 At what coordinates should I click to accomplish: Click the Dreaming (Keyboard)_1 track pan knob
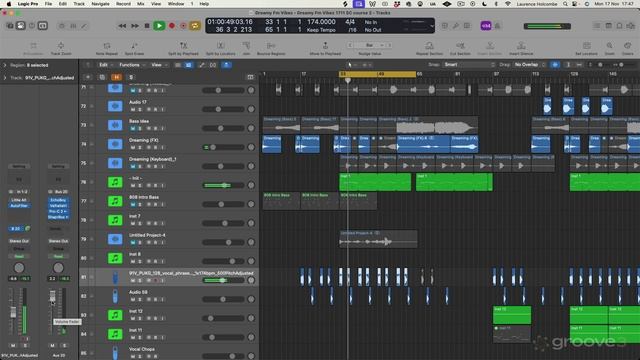click(x=251, y=166)
